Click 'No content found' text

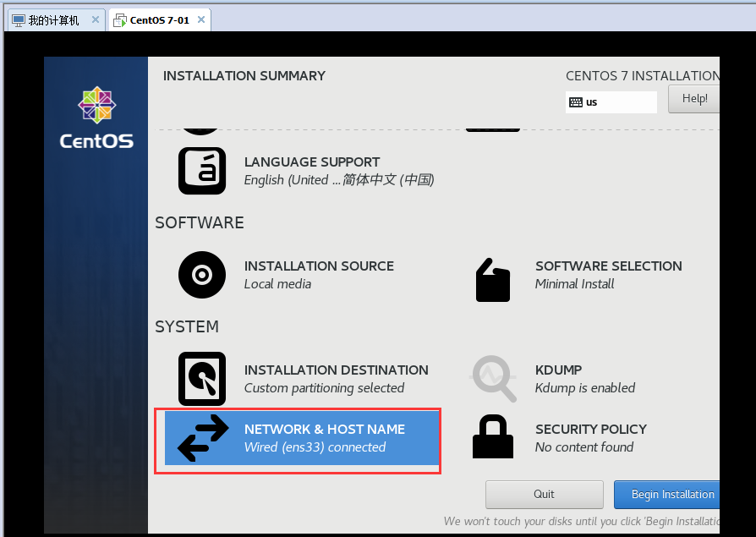(583, 447)
